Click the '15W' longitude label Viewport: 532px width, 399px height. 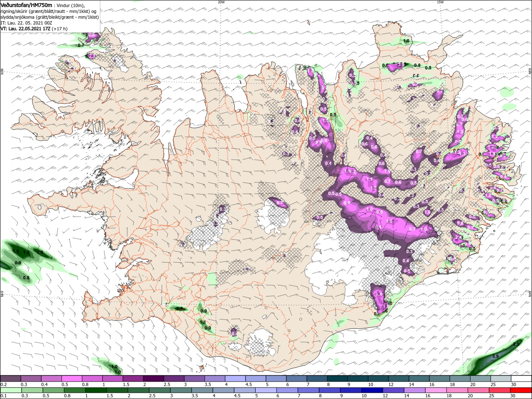point(440,2)
